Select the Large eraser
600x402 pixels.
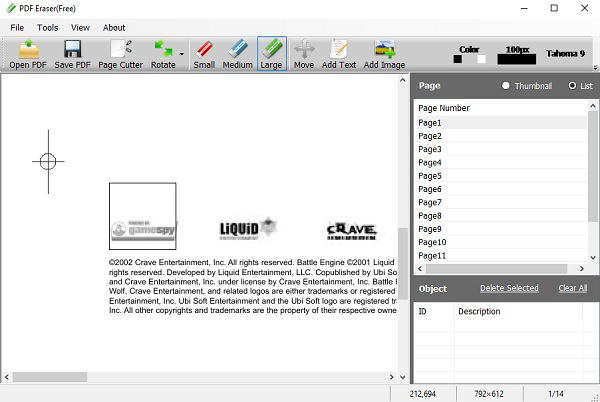pyautogui.click(x=272, y=54)
